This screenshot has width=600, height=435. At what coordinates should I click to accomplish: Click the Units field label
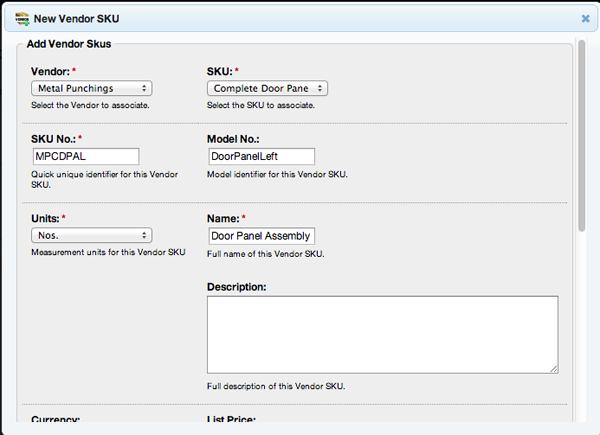coord(47,217)
